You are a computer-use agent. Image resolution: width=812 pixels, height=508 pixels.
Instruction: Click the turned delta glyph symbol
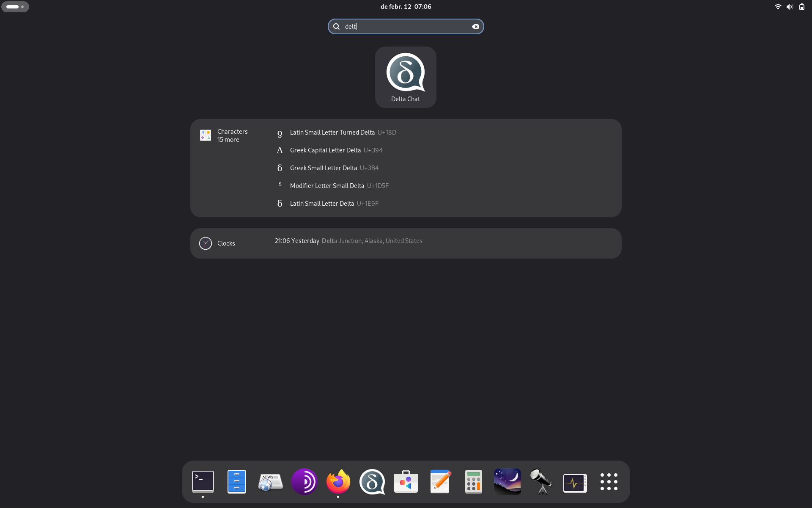280,133
